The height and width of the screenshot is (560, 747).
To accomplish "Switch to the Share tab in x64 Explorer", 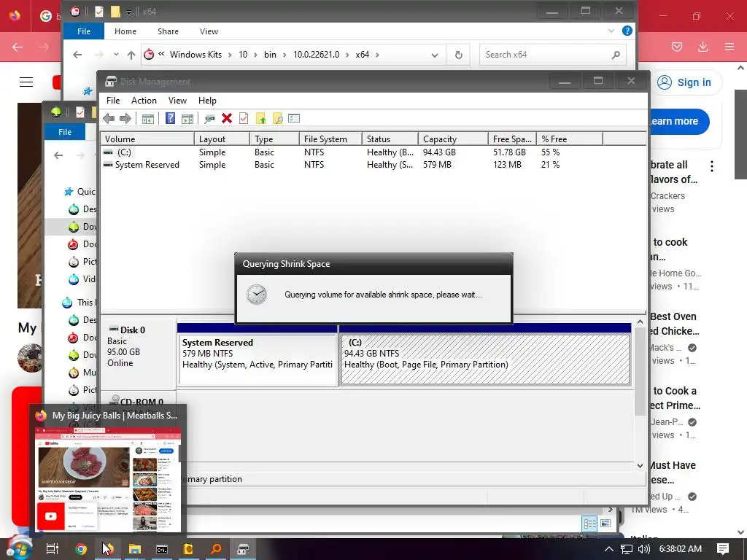I will 169,31.
